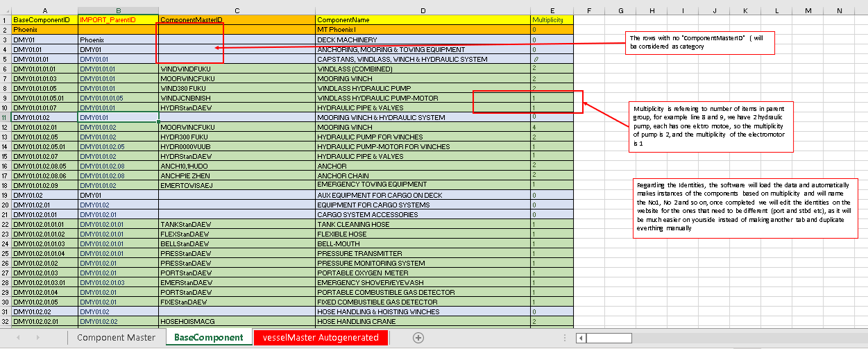Select CAPSTANS, WINDLASS, WINCH & HYDRAULIC SYSTEM cell
Viewport: 868px width, 360px height.
tap(423, 59)
